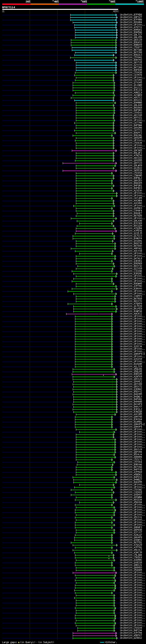Image resolution: width=146 pixels, height=644 pixels.
Task: Click hit UniRef100_B9HGK1
Action: point(131,30)
